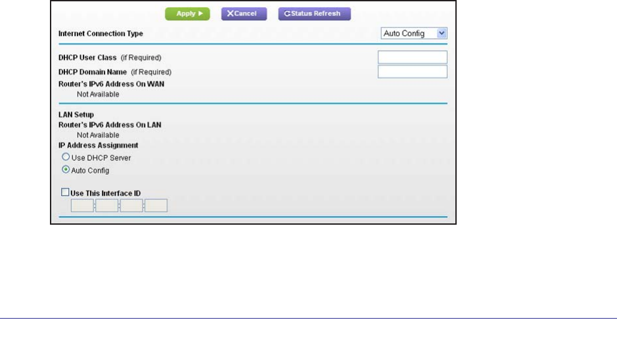The image size is (617, 364).
Task: Click the 'Router's IPv6 Address On LAN' text
Action: (x=110, y=125)
